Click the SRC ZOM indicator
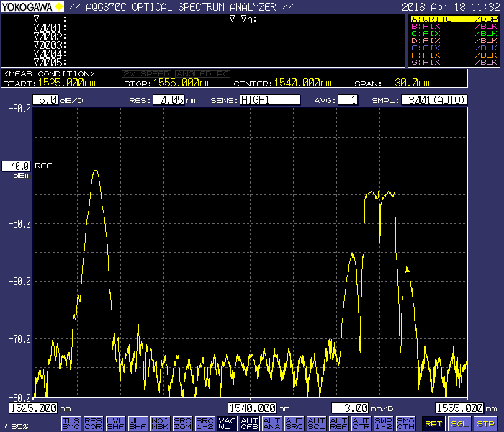 tap(182, 423)
